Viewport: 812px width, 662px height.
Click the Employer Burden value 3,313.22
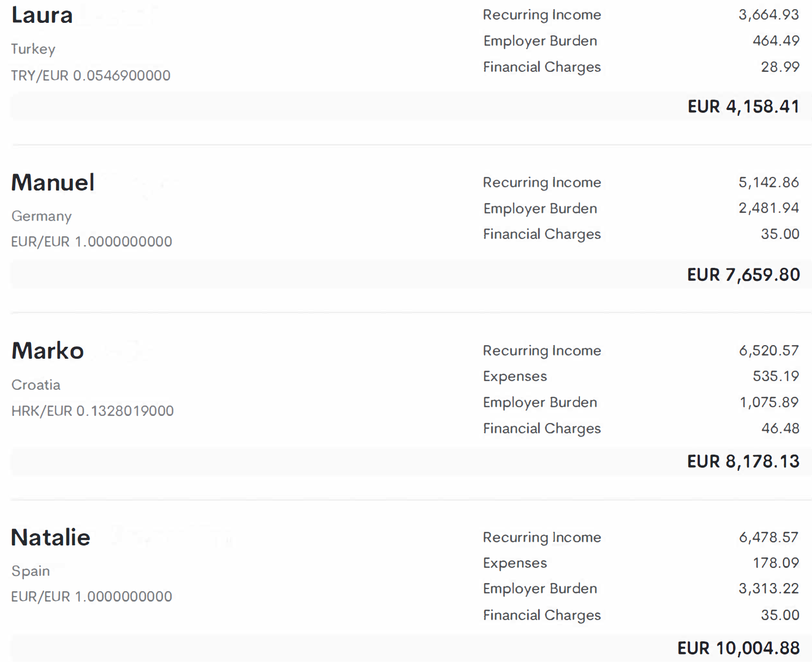pos(768,589)
